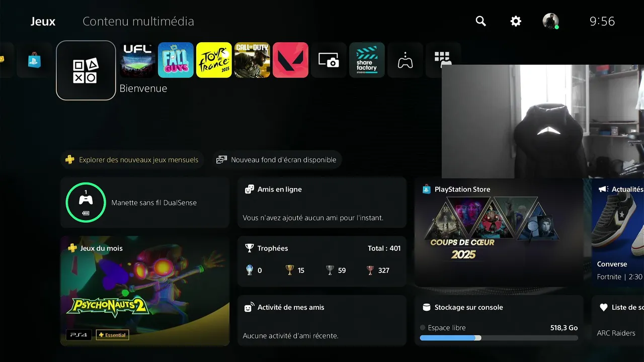Open the game library grid icon
644x362 pixels.
pyautogui.click(x=443, y=58)
